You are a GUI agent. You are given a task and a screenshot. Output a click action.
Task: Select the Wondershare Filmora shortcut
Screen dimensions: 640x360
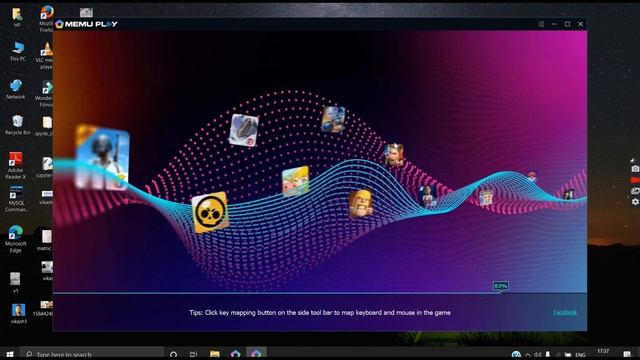click(45, 93)
